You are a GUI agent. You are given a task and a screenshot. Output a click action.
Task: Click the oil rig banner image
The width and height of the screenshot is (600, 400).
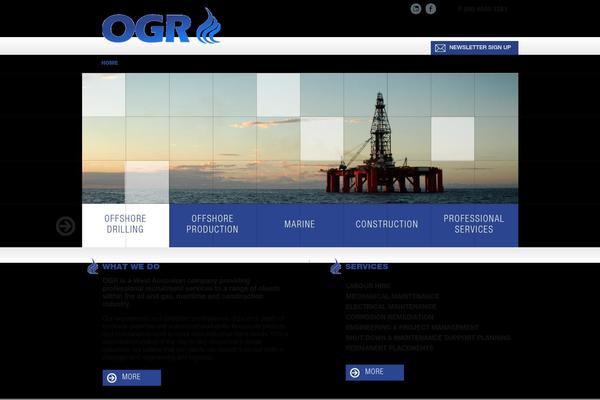[x=300, y=139]
